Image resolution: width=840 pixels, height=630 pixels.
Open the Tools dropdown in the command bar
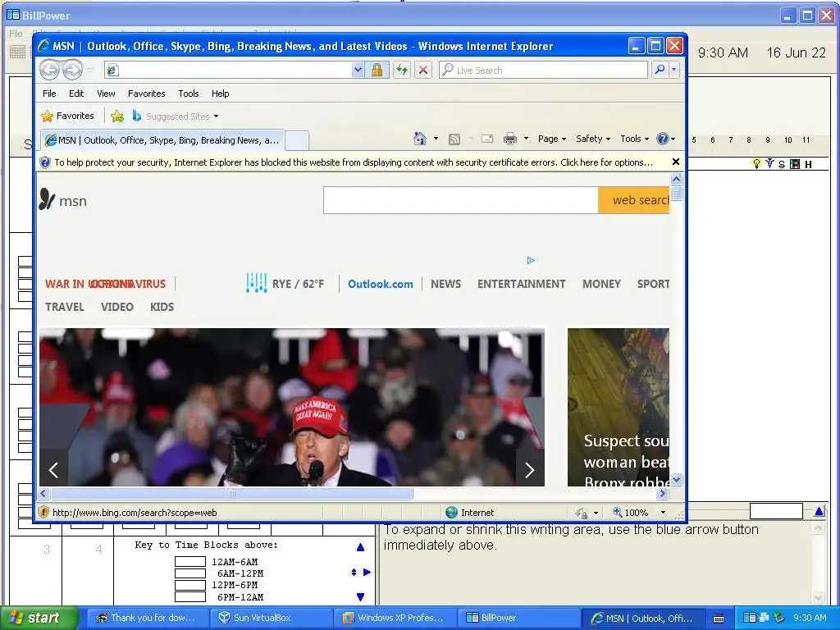click(634, 139)
